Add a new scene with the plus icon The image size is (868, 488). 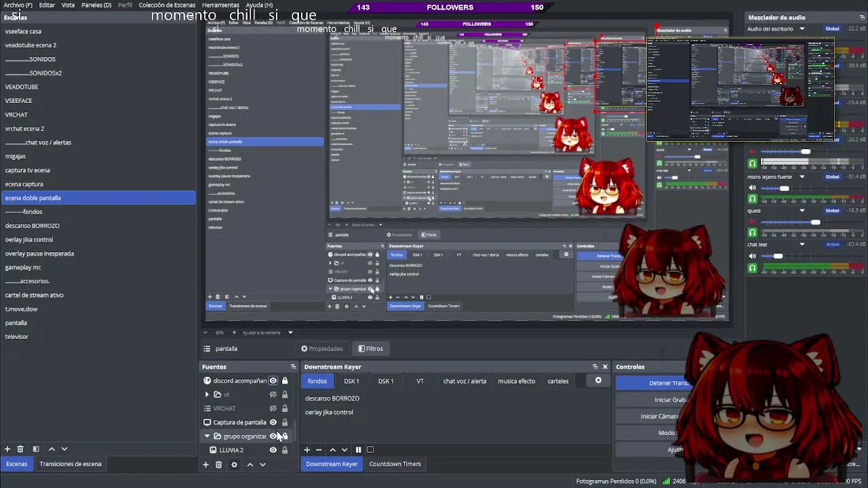click(7, 449)
